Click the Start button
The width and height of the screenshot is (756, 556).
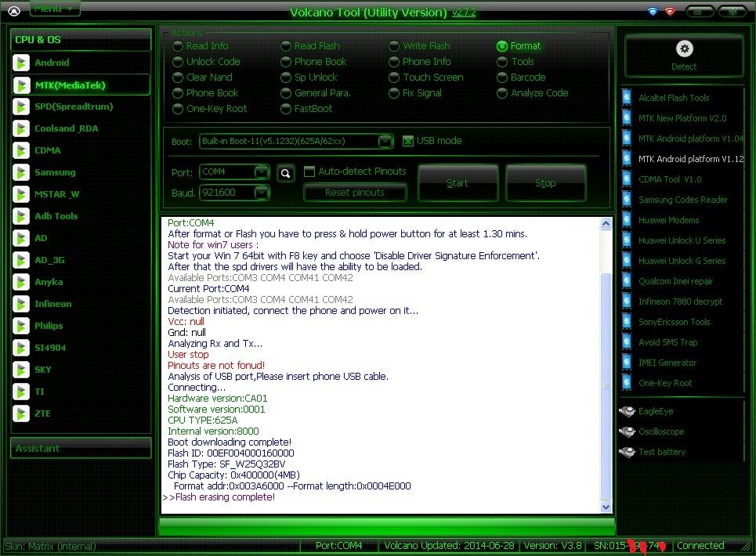click(457, 183)
